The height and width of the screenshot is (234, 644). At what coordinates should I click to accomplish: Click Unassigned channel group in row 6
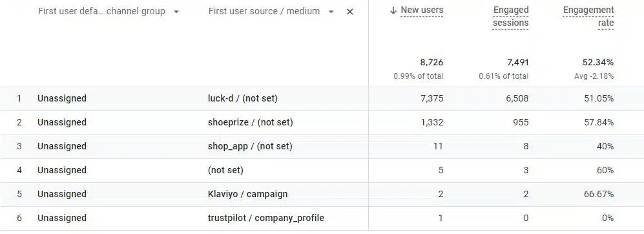(x=62, y=218)
